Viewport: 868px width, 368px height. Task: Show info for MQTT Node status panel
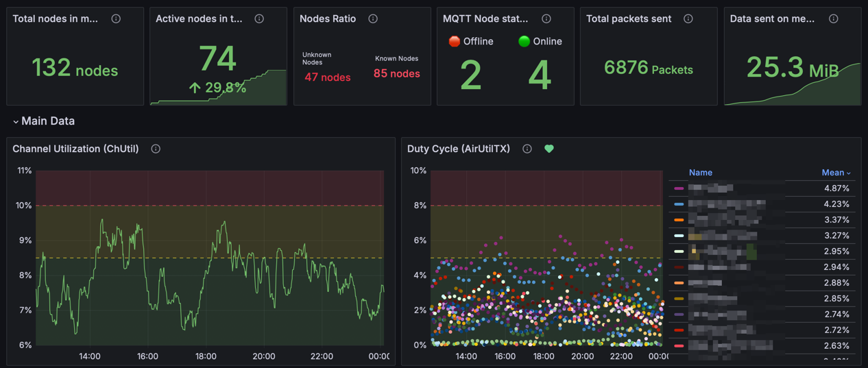coord(546,19)
